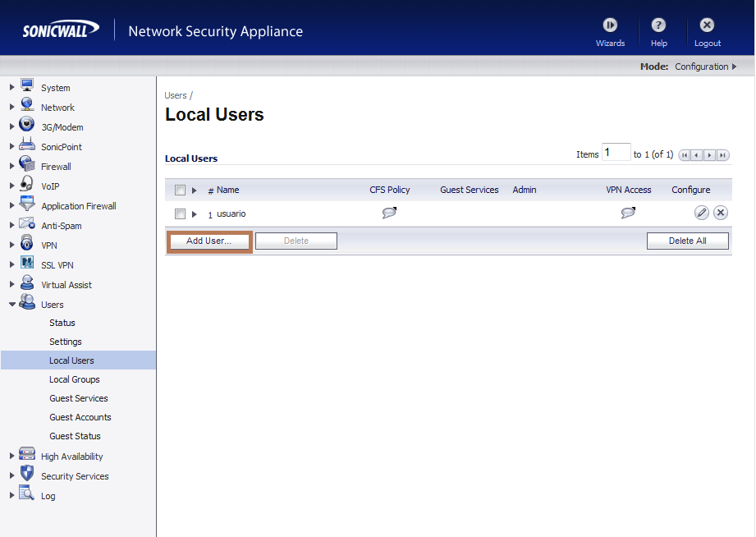Click the Items start number field

(x=616, y=152)
